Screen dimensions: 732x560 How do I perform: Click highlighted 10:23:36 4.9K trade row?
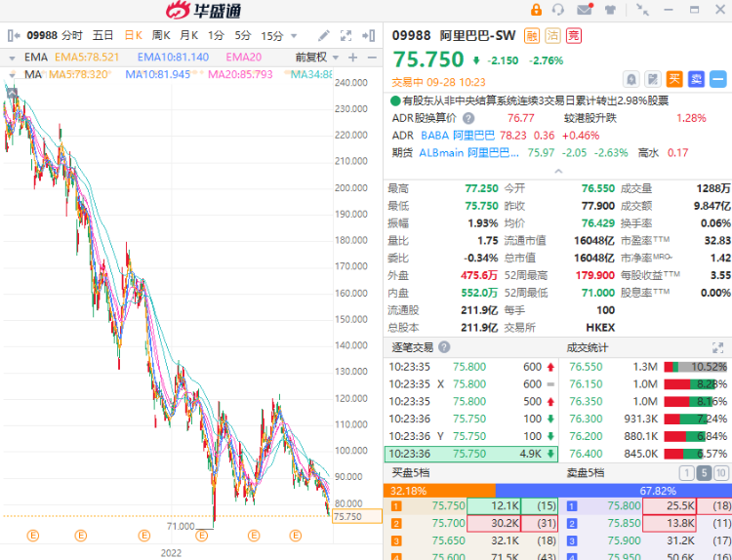pos(471,454)
